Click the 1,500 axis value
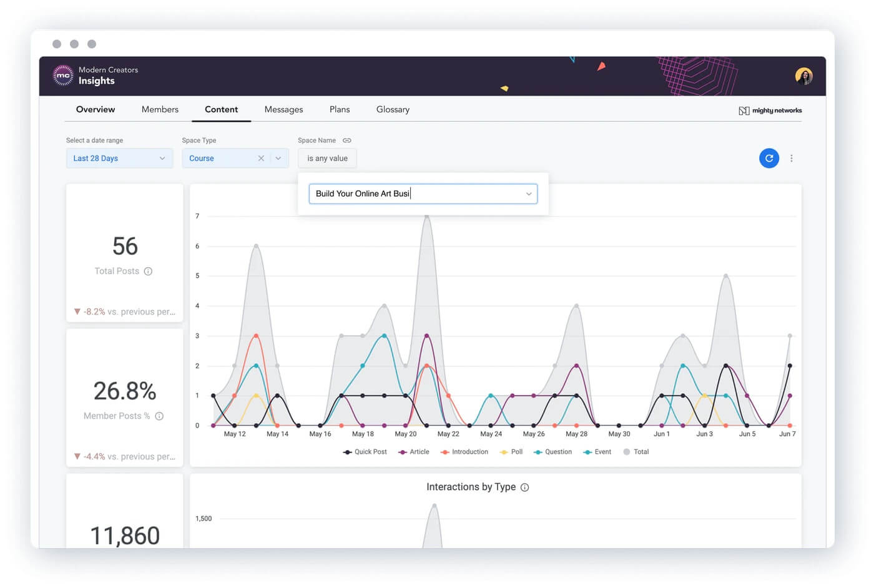This screenshot has width=874, height=588. [x=204, y=519]
